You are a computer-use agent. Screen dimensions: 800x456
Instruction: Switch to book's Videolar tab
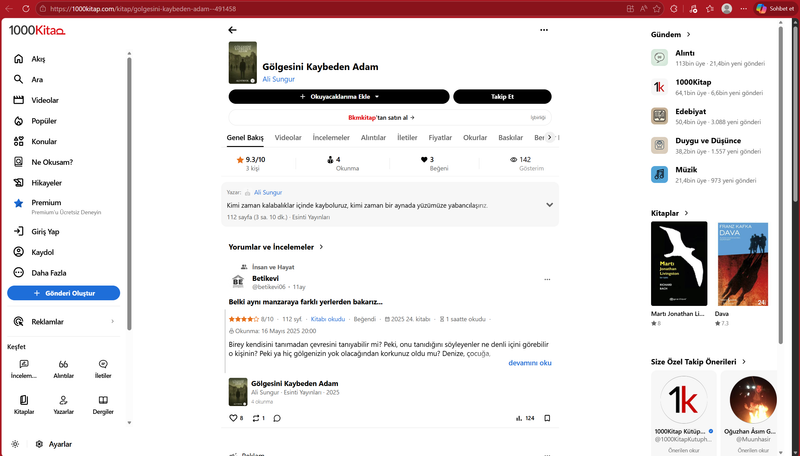288,138
